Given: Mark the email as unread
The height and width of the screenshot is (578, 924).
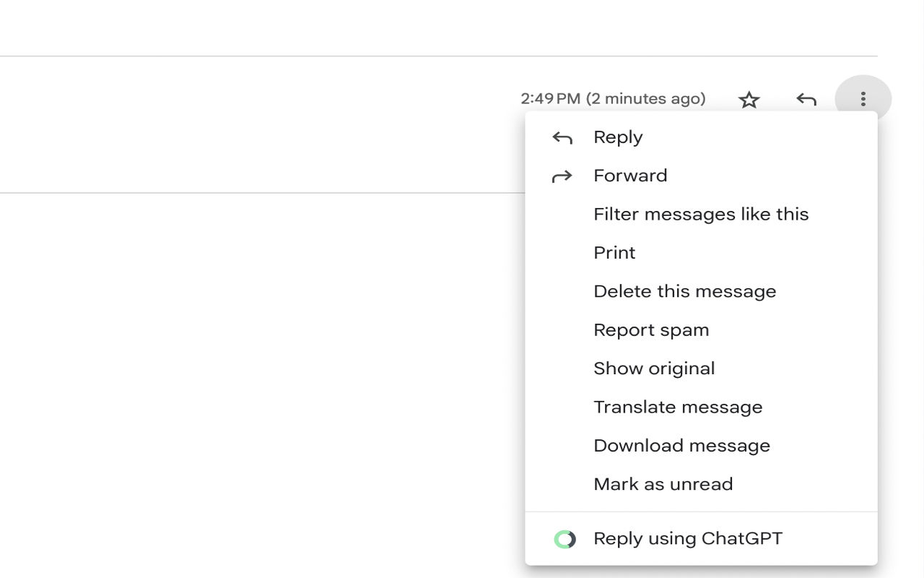Looking at the screenshot, I should 663,483.
